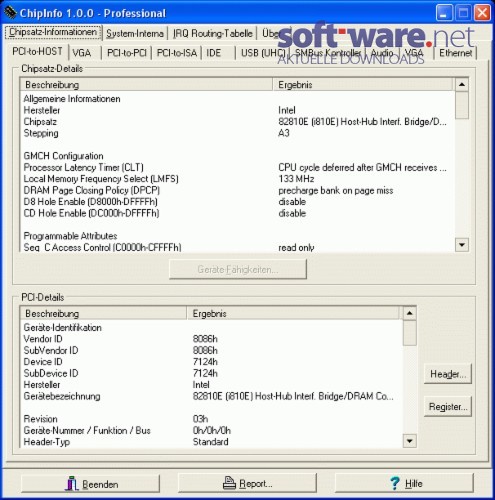Click the Geräte-Fähigkeiten button

pos(238,269)
